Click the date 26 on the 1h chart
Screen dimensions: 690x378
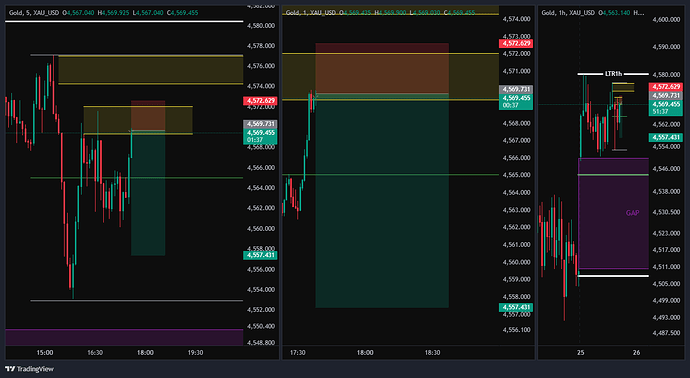(636, 353)
